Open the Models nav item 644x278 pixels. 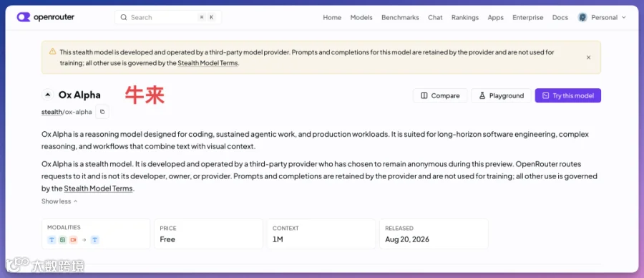pyautogui.click(x=361, y=17)
